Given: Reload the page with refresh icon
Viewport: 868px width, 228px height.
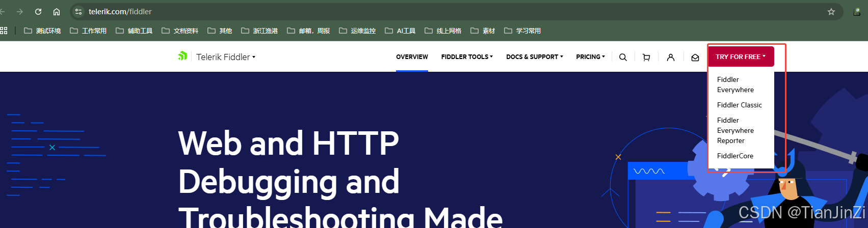Looking at the screenshot, I should coord(38,11).
